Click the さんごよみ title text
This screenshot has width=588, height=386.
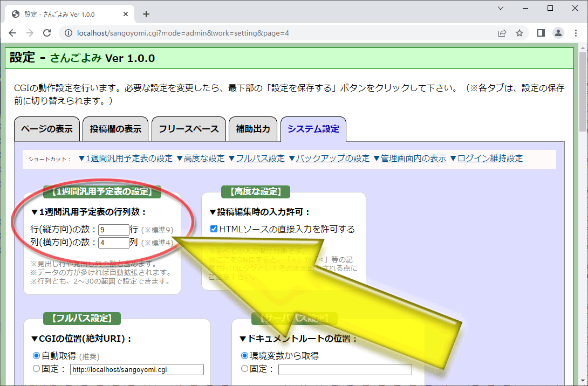tap(76, 58)
